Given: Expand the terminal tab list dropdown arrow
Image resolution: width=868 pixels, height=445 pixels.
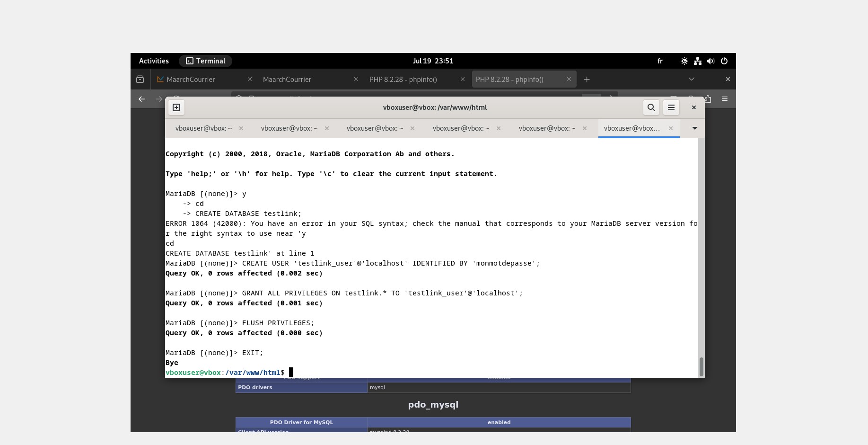Looking at the screenshot, I should pyautogui.click(x=694, y=128).
